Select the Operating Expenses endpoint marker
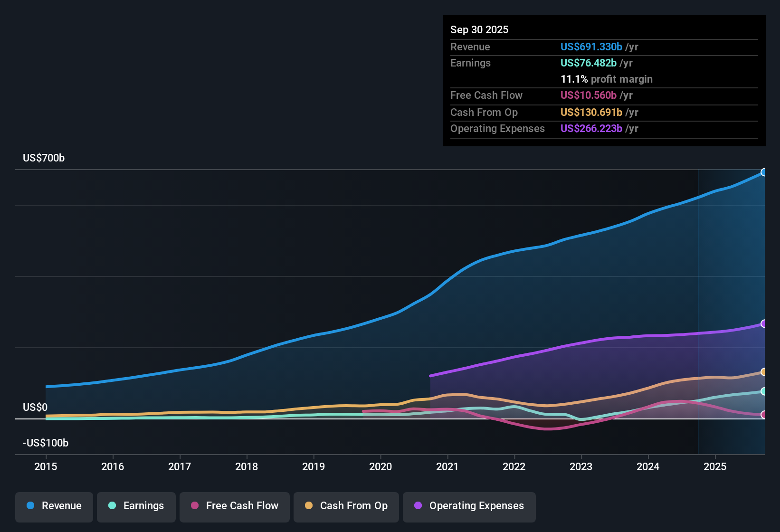 [x=764, y=323]
